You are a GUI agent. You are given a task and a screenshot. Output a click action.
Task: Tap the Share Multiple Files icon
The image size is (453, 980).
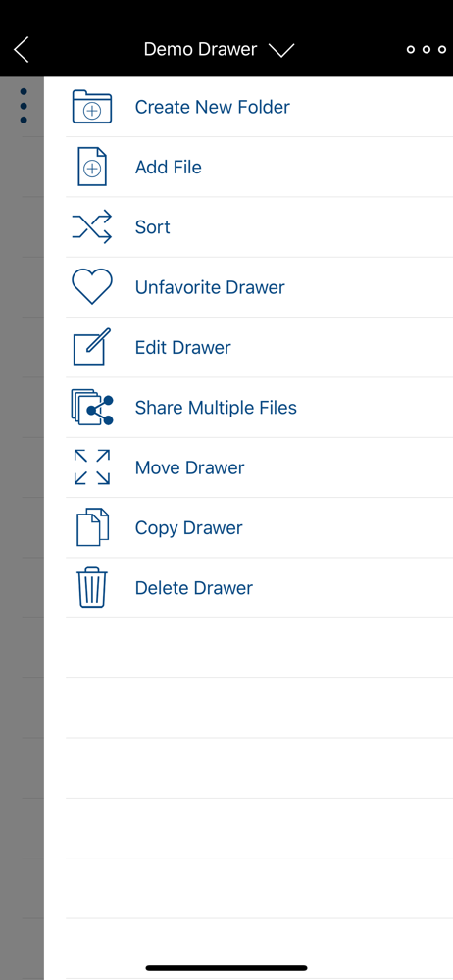(92, 408)
